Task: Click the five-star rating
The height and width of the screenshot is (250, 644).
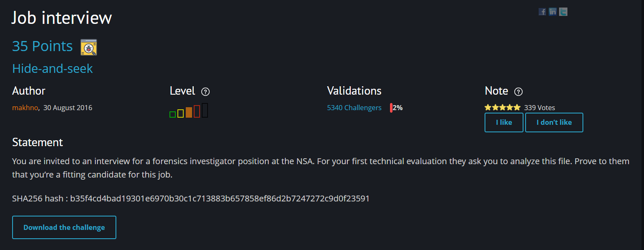Action: 503,108
